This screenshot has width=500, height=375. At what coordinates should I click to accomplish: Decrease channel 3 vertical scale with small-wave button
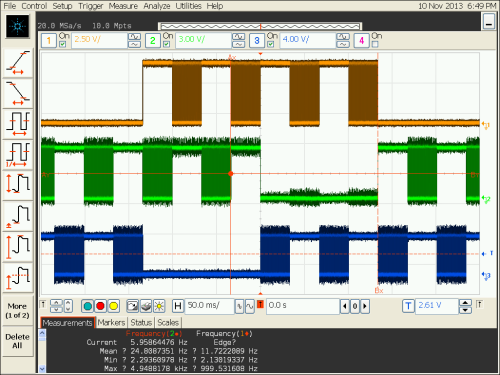point(343,44)
